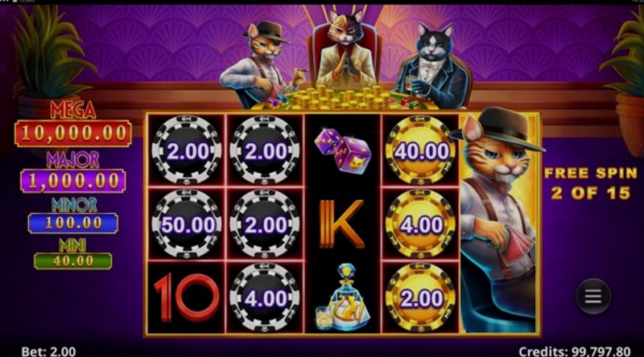The width and height of the screenshot is (644, 357).
Task: Click the Bet: 2.00 label
Action: coord(48,351)
